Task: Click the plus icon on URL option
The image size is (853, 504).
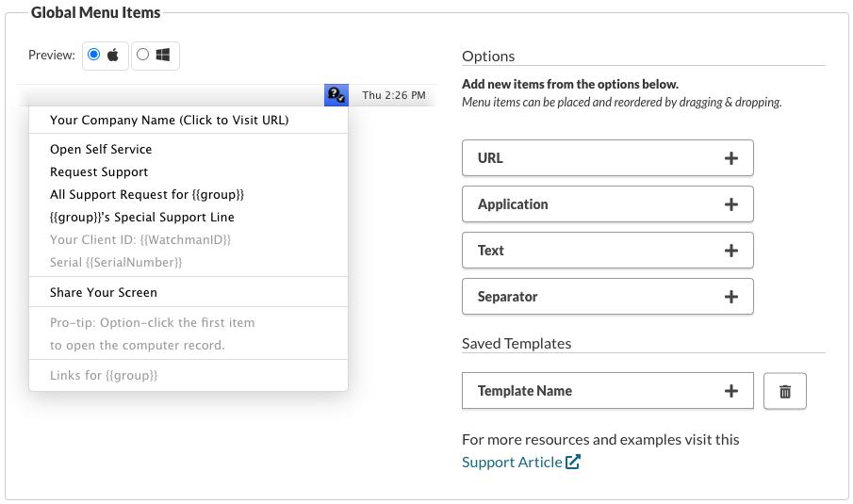Action: pyautogui.click(x=731, y=158)
